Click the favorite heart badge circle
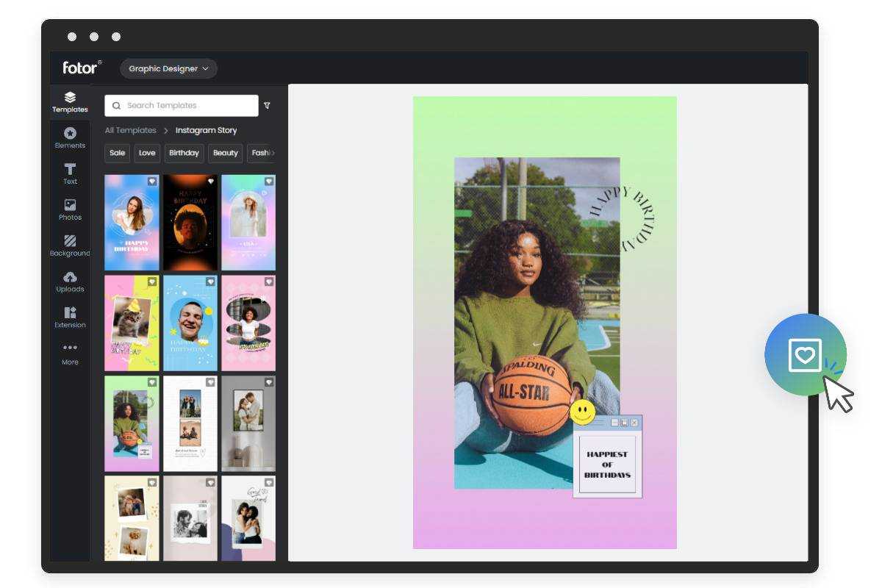The height and width of the screenshot is (588, 882). [806, 354]
